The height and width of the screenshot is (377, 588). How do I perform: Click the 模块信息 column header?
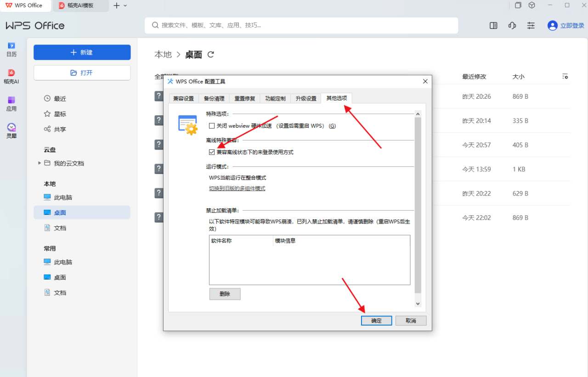341,241
